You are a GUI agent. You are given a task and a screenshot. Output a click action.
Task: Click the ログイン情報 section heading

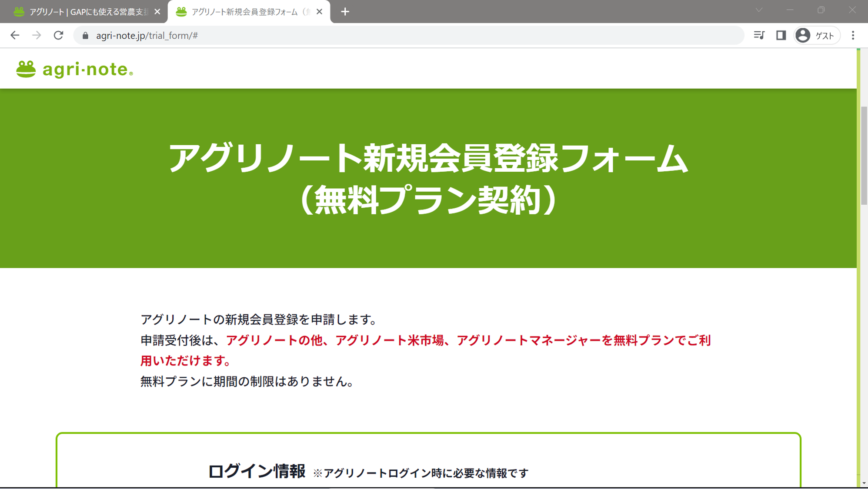(257, 471)
